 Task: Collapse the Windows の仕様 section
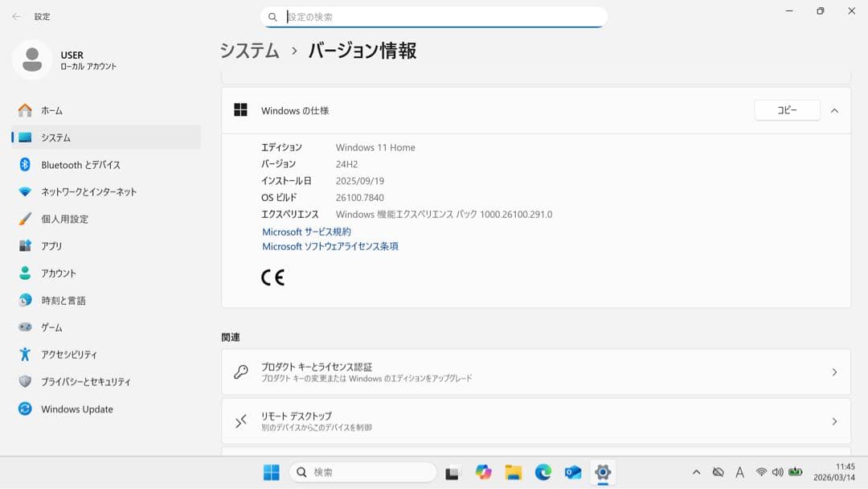[x=834, y=111]
